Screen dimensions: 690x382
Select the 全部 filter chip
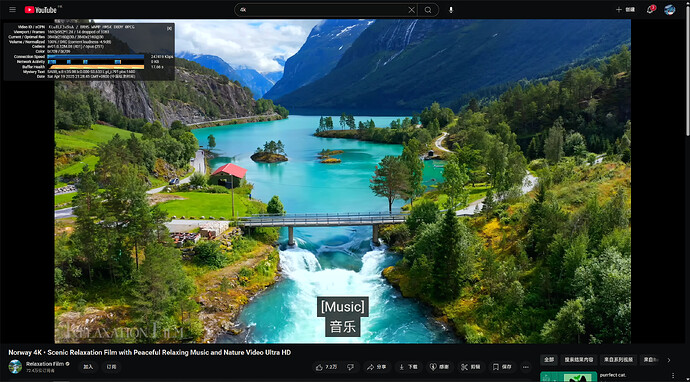[x=549, y=360]
